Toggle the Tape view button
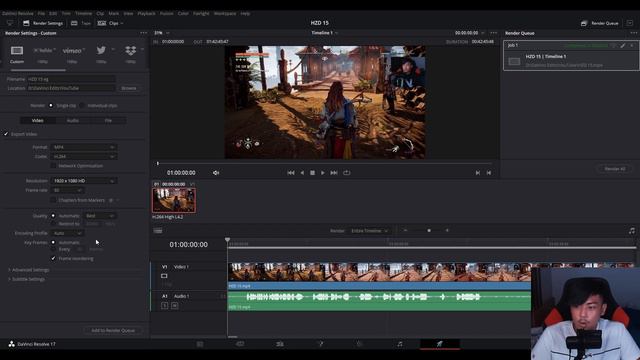 (x=81, y=23)
